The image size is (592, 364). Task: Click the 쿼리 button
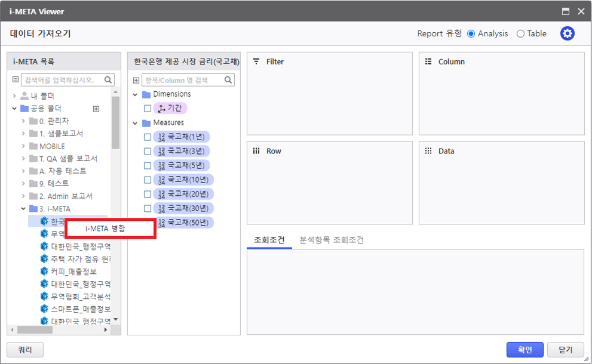tap(24, 350)
